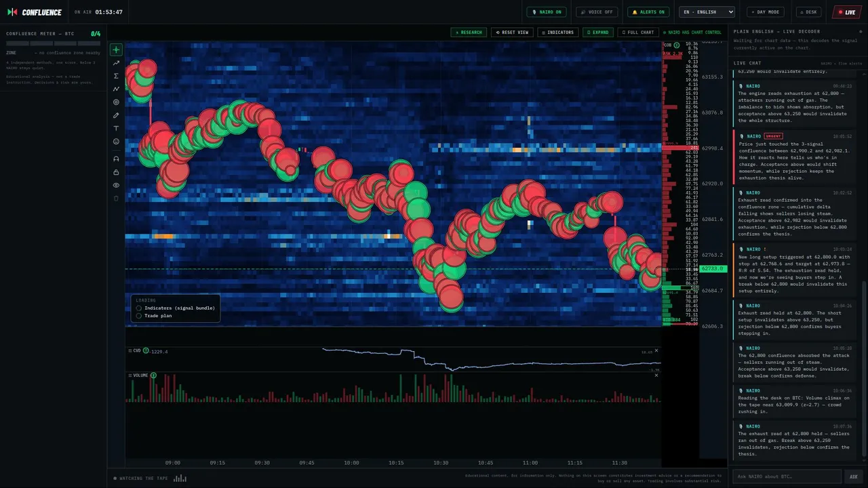Click the 09:00 time axis label

tap(173, 463)
